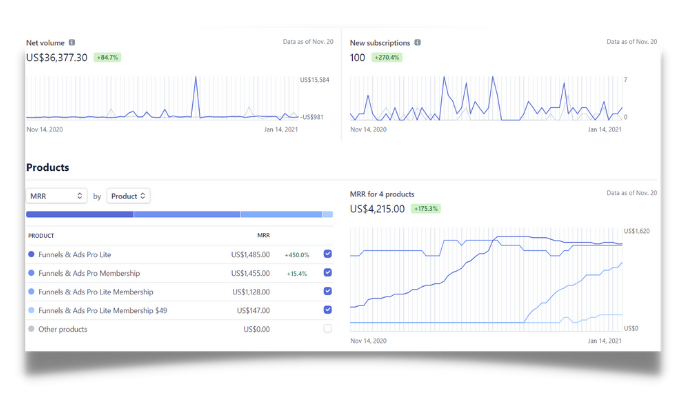
Task: Open the MRR metric dropdown
Action: pyautogui.click(x=56, y=196)
